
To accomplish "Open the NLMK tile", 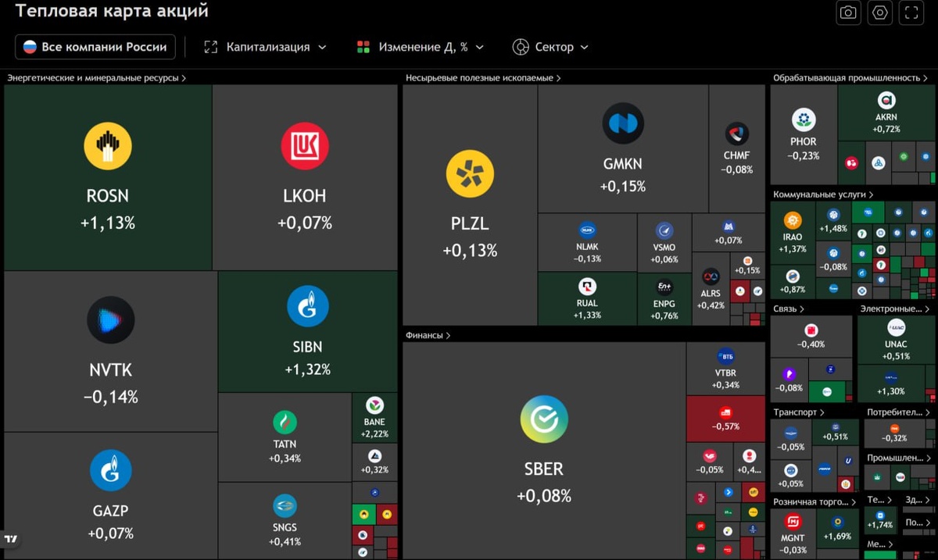I will (x=587, y=242).
